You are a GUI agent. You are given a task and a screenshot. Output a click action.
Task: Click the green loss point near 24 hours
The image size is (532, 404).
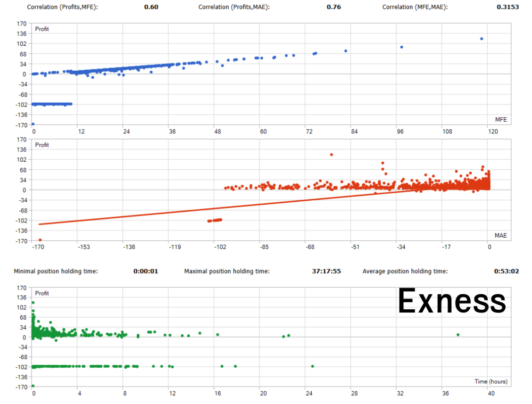pos(313,366)
